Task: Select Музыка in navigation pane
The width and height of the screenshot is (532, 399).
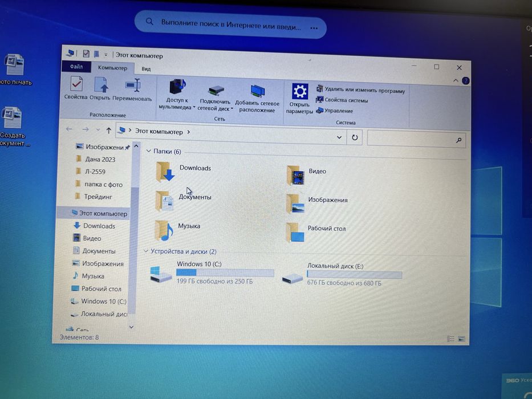Action: click(x=88, y=276)
